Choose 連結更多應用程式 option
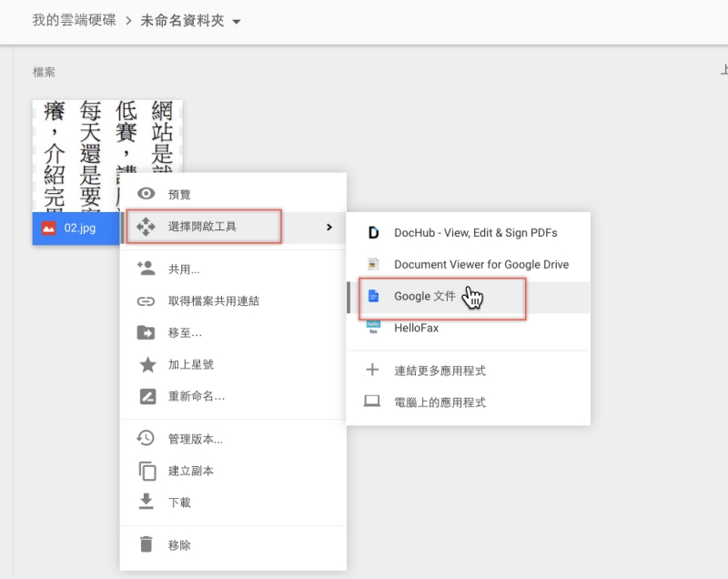 [x=469, y=371]
